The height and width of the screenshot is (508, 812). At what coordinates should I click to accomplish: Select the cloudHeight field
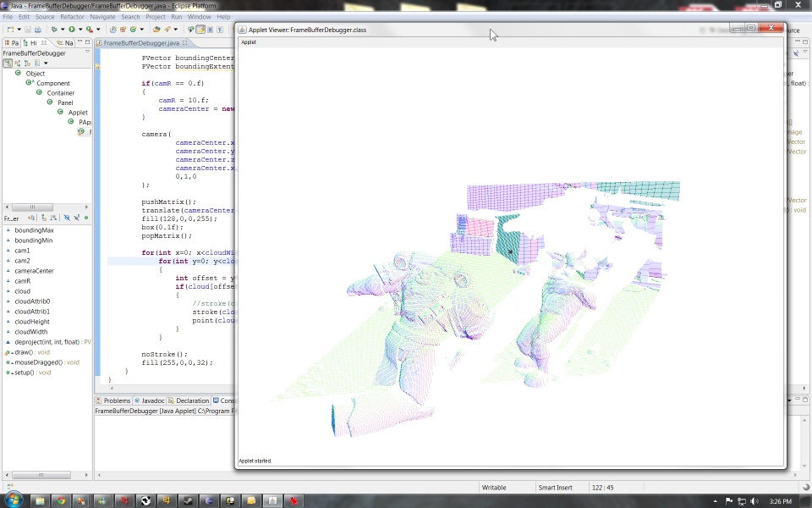(32, 322)
